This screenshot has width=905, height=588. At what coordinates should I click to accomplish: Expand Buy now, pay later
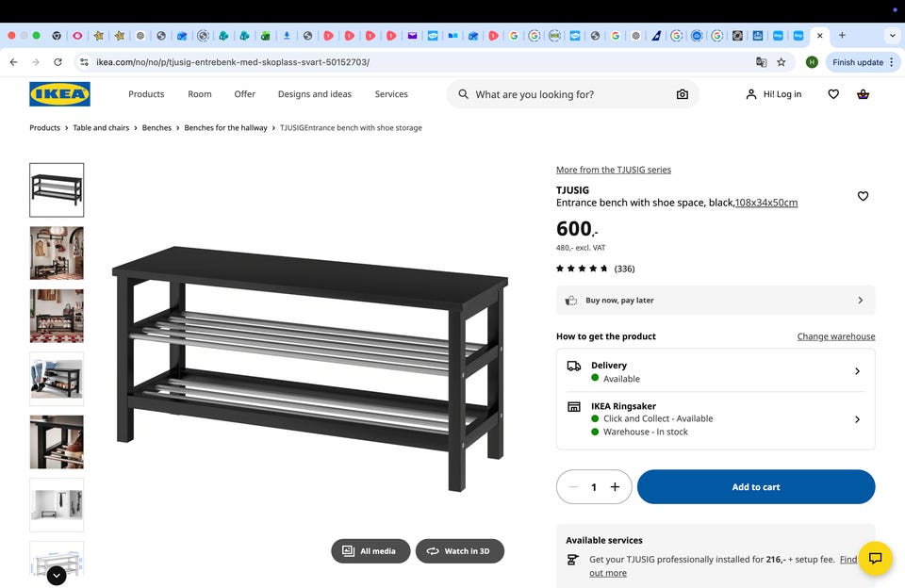pos(716,300)
